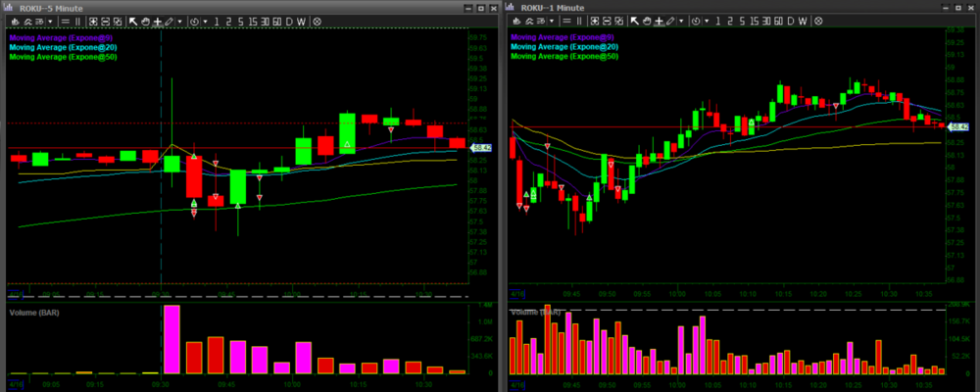Select the hand pan tool in 5-minute chart
Screen dimensions: 980x392
point(146,22)
